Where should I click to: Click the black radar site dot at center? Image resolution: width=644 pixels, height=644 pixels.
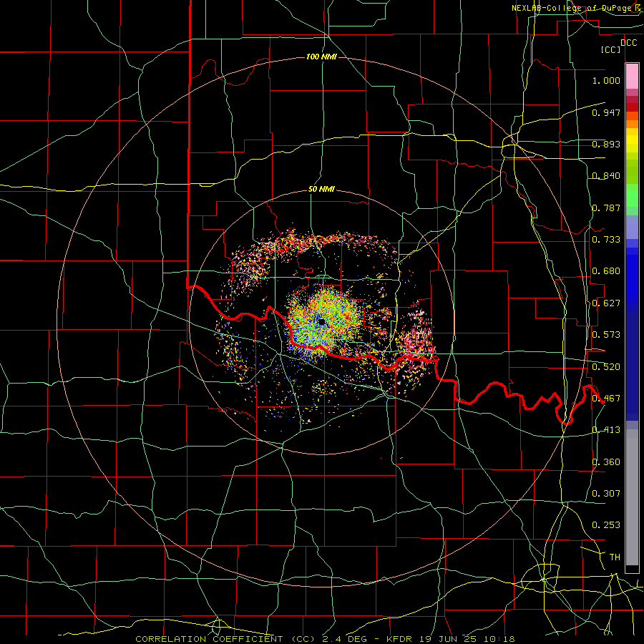322,321
